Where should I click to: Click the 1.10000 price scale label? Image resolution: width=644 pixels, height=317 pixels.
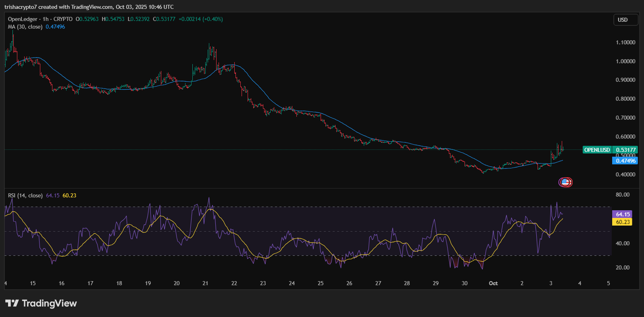coord(625,42)
